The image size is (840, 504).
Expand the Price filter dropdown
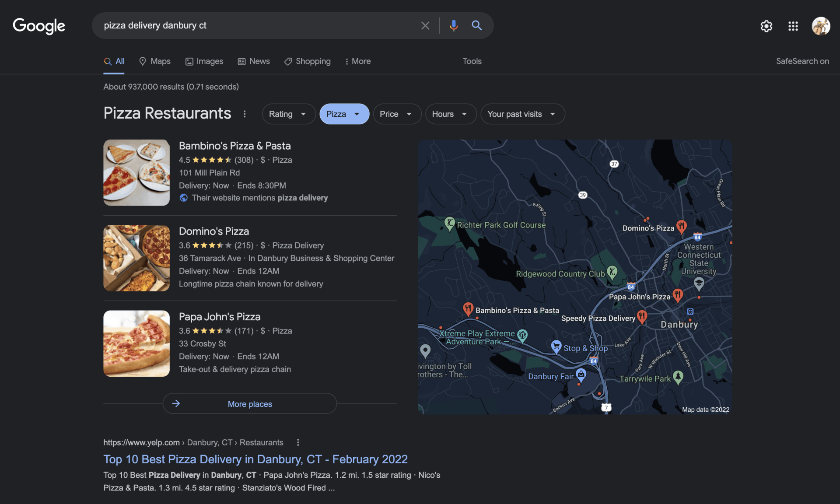(x=396, y=114)
